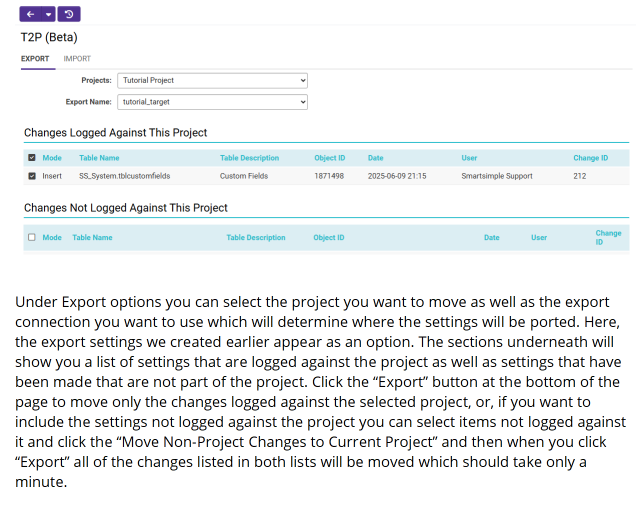Uncheck the Insert row checkbox
This screenshot has height=506, width=636.
pos(32,176)
